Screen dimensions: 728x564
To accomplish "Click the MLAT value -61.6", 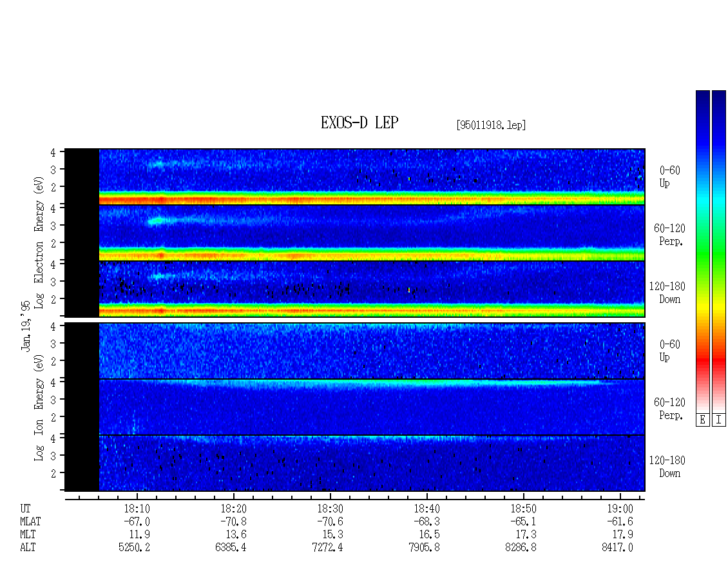I will tap(620, 521).
